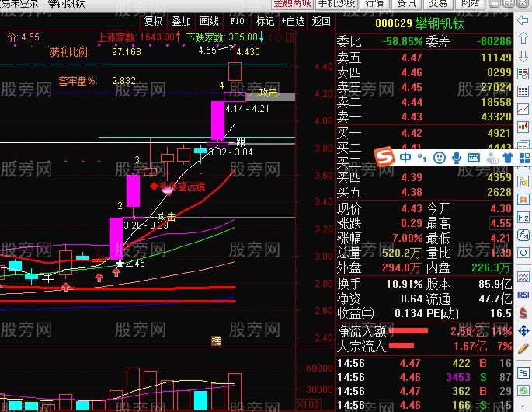Click the 画线 draw line button
This screenshot has width=532, height=412.
(210, 22)
